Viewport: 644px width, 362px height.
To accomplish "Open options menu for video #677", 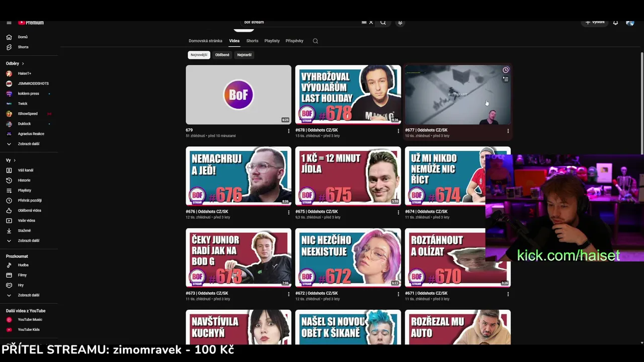I will [x=508, y=131].
